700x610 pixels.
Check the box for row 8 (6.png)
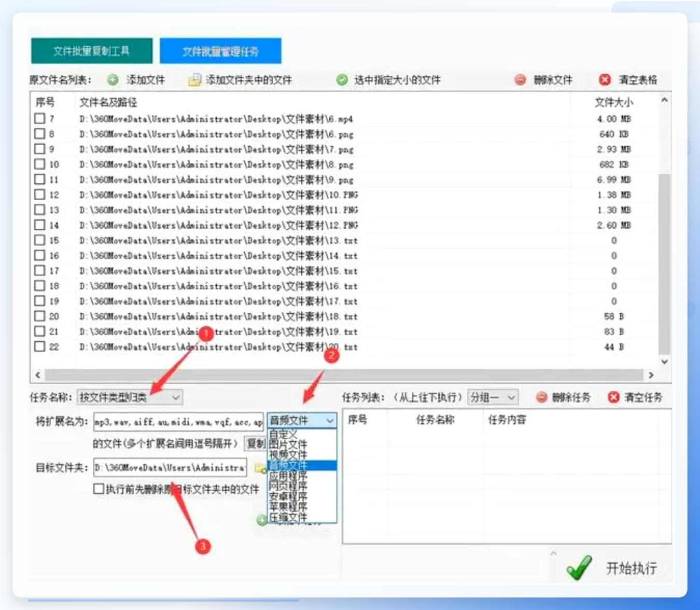(x=39, y=134)
